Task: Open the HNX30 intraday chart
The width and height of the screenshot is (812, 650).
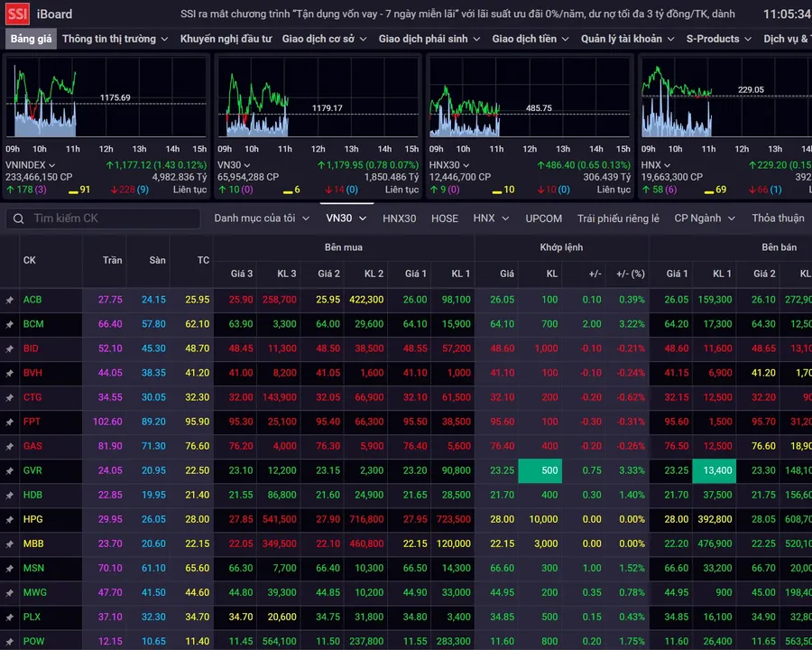Action: pyautogui.click(x=530, y=97)
